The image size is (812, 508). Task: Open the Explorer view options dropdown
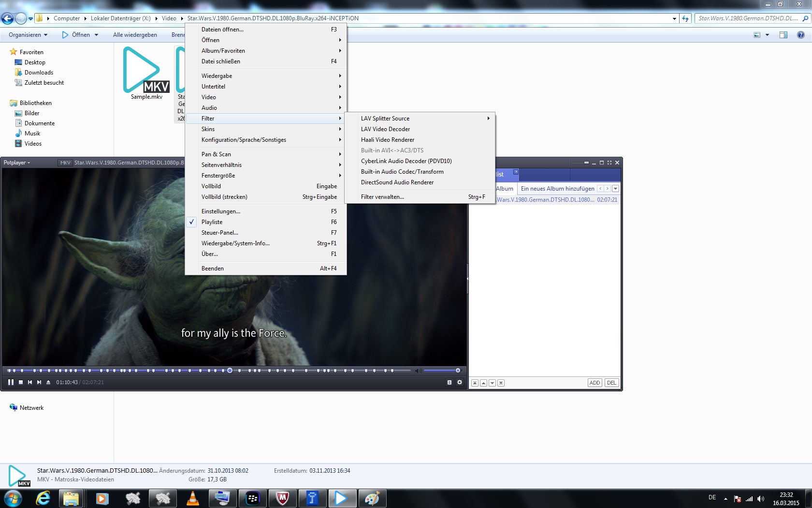point(768,35)
